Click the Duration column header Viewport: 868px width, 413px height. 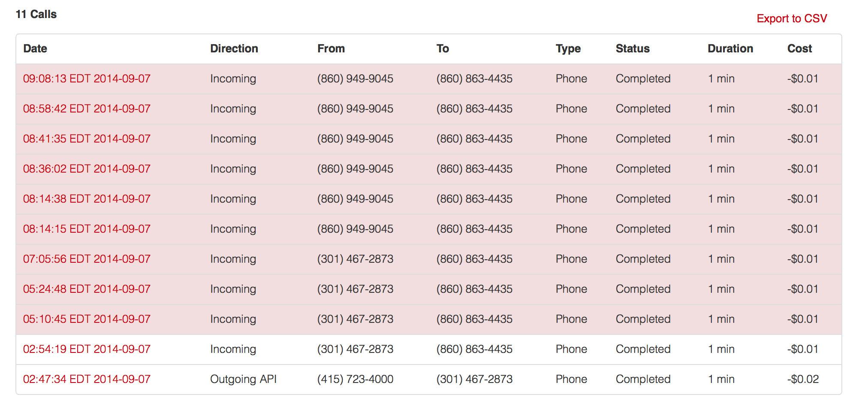730,49
